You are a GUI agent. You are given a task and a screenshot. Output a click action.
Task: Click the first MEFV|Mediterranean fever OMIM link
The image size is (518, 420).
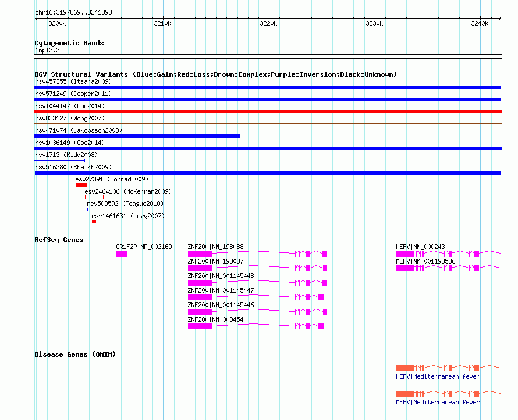point(438,376)
